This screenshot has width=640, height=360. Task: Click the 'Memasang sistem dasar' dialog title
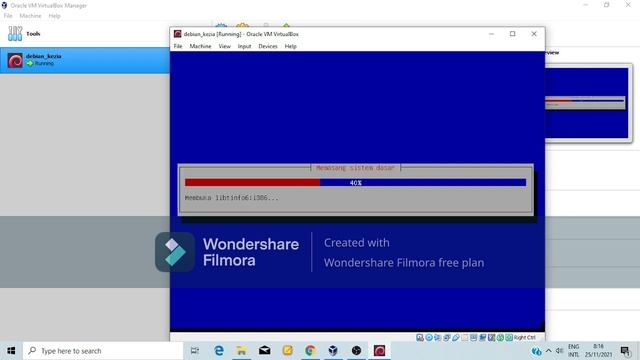point(356,168)
